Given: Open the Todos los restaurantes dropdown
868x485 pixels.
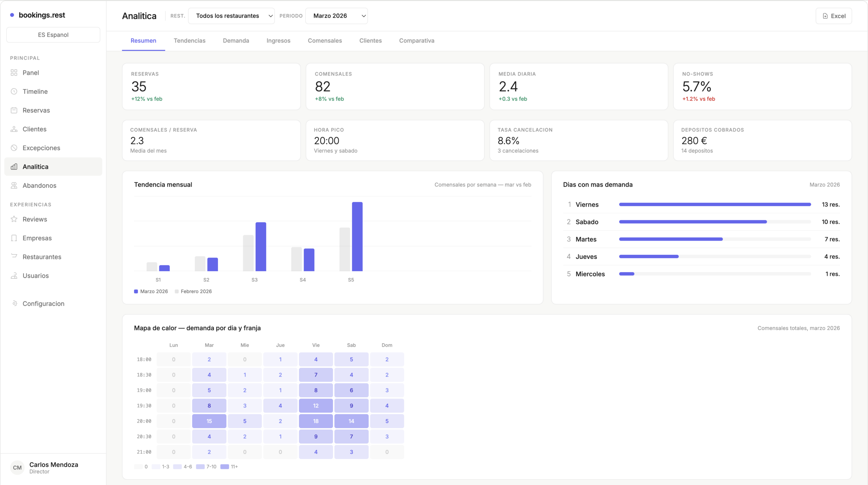Looking at the screenshot, I should tap(231, 16).
